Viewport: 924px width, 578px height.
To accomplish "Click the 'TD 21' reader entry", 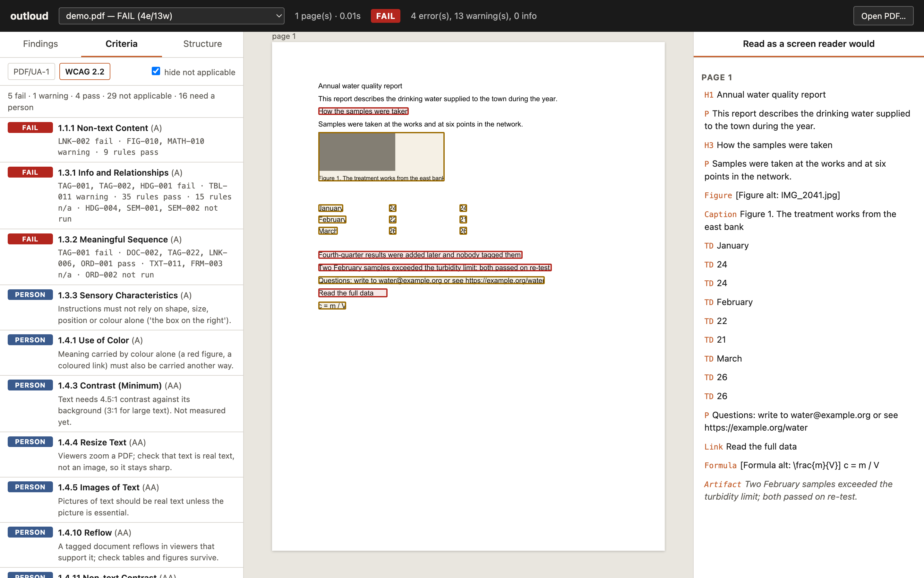I will coord(715,339).
